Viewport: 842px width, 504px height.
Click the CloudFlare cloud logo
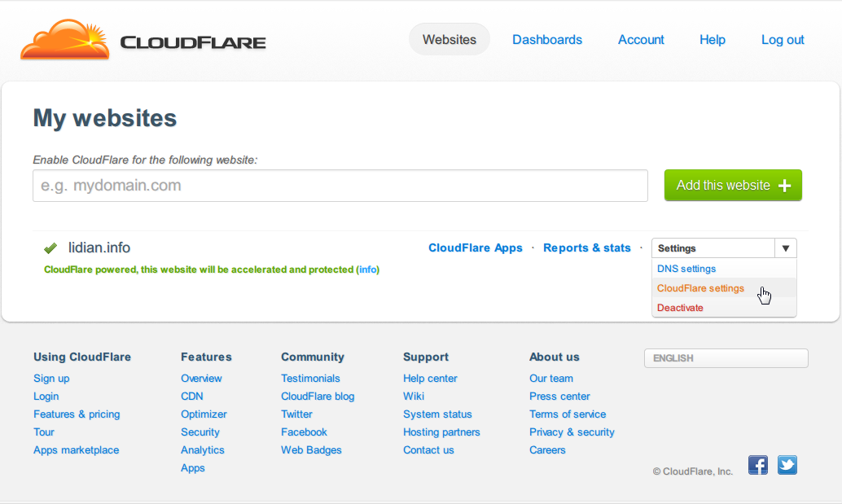pyautogui.click(x=65, y=40)
